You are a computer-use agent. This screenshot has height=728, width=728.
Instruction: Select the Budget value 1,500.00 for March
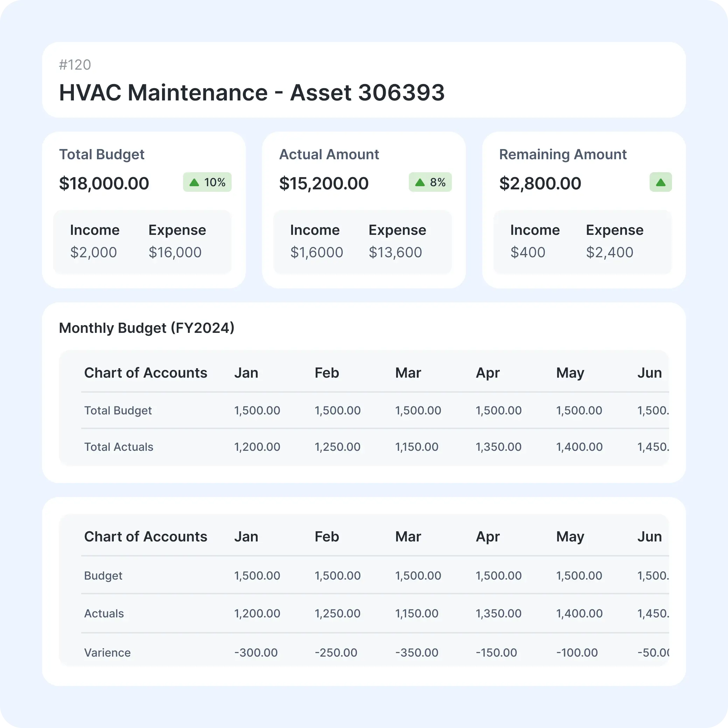pyautogui.click(x=418, y=575)
